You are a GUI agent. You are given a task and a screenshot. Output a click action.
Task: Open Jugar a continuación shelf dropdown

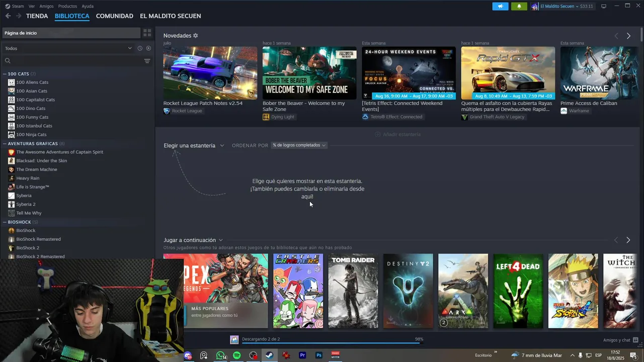tap(193, 240)
